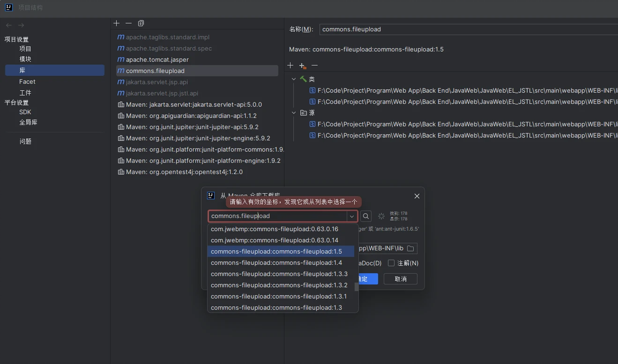The height and width of the screenshot is (364, 618).
Task: Select Facet in project settings
Action: click(27, 81)
